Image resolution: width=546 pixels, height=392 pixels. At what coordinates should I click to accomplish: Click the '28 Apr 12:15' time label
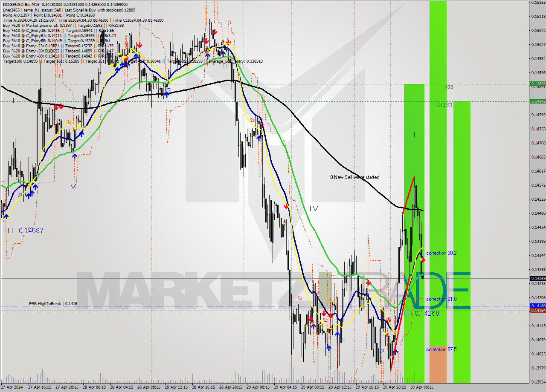pyautogui.click(x=175, y=387)
